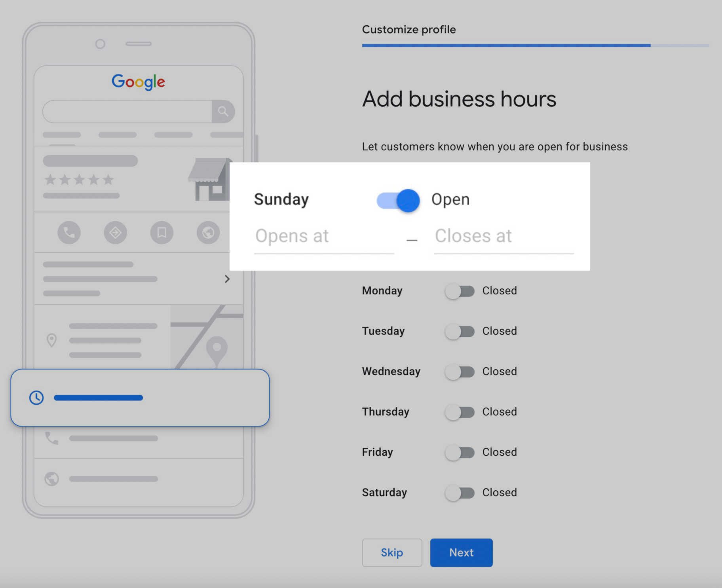Click the Closes at time field for Sunday
This screenshot has height=588, width=722.
503,237
